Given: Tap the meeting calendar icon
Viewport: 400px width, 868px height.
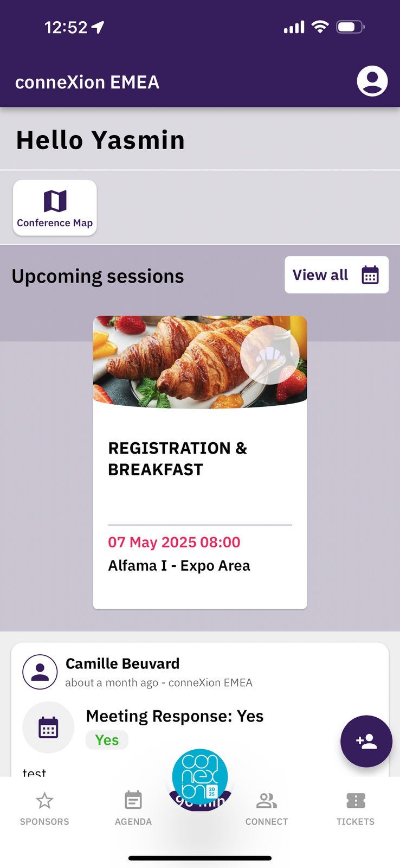Looking at the screenshot, I should tap(48, 727).
